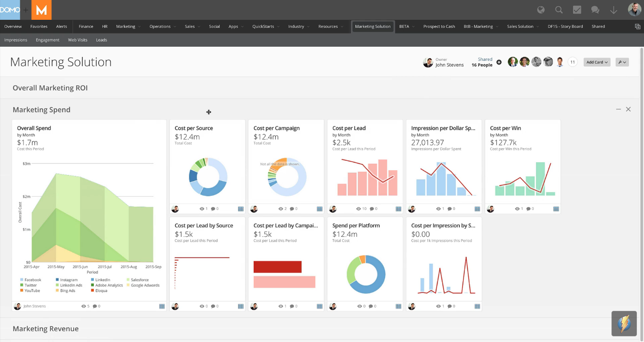
Task: Switch to the Engagement sub-tab
Action: 48,40
